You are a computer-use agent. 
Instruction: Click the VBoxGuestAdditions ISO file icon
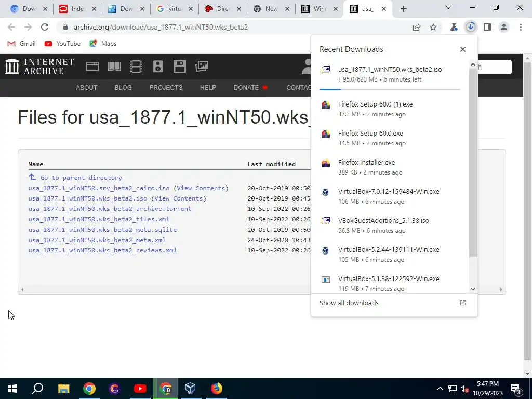[x=326, y=221]
